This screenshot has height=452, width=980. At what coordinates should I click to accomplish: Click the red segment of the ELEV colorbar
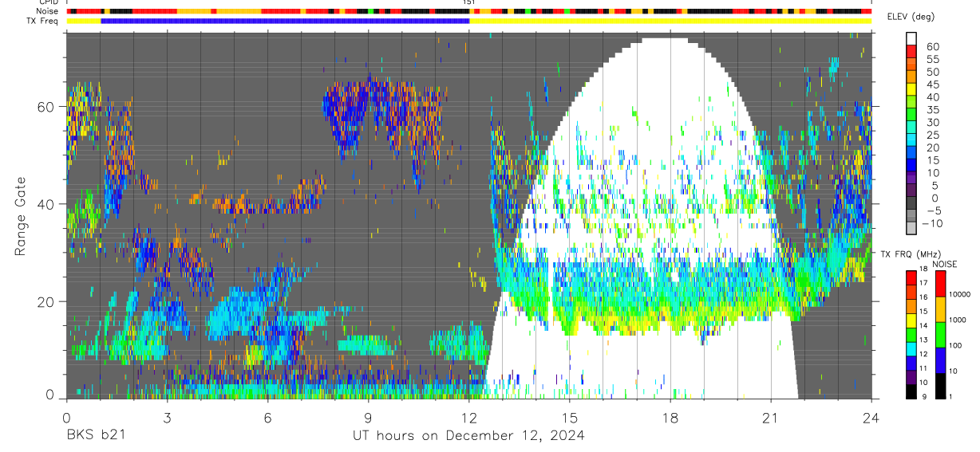click(x=912, y=51)
